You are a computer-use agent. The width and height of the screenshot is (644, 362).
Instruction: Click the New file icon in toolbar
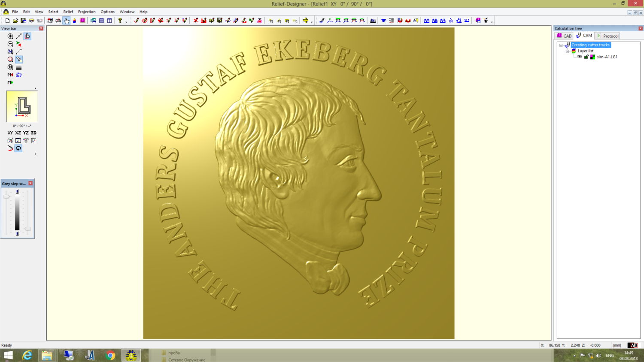[x=7, y=21]
